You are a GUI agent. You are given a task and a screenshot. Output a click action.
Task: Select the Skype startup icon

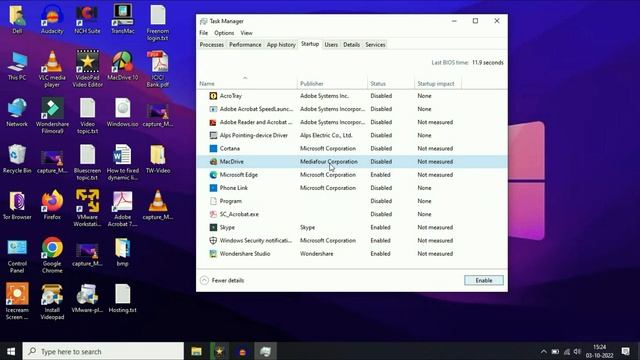pyautogui.click(x=213, y=227)
